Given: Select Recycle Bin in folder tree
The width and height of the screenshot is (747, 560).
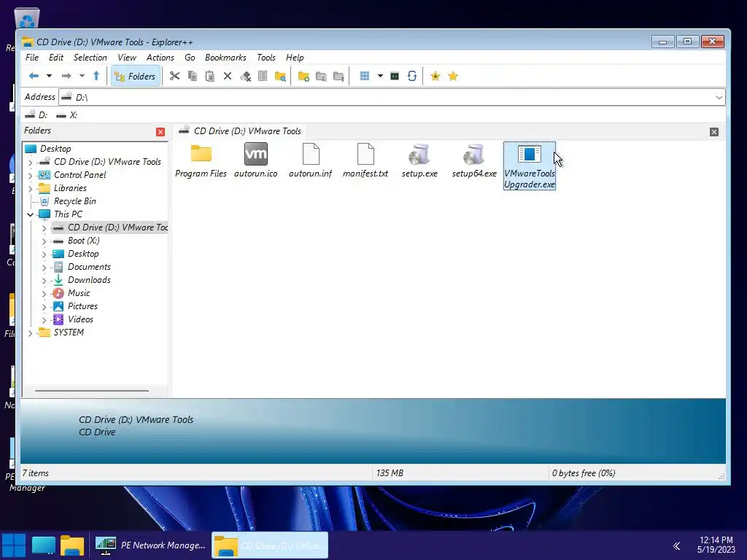Looking at the screenshot, I should click(75, 201).
